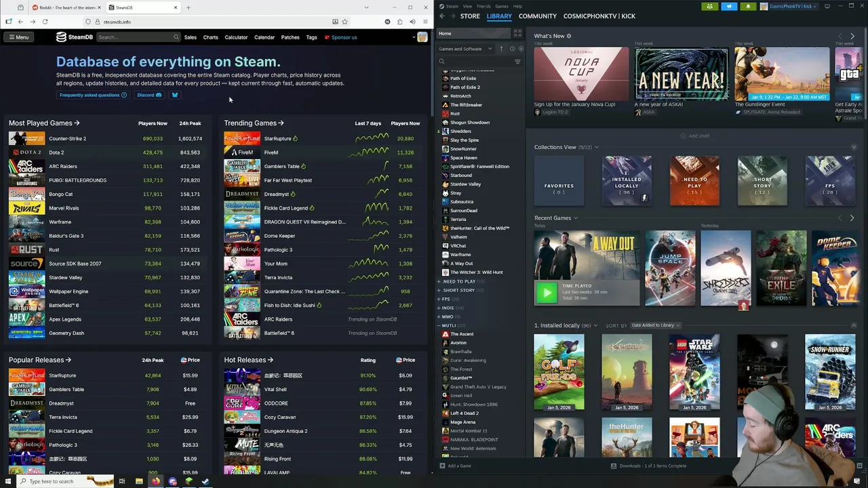Open the Charts page on SteamDB
Screen dimensions: 868x488
pyautogui.click(x=210, y=37)
